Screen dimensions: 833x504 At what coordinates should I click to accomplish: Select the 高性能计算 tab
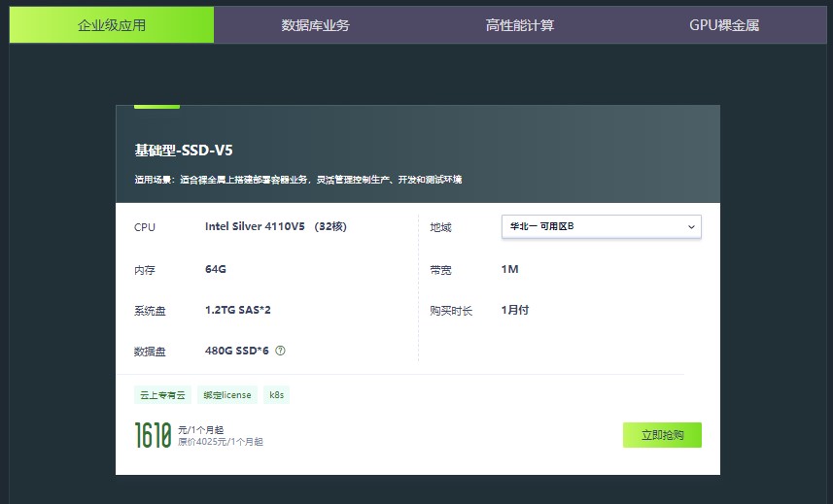tap(520, 25)
